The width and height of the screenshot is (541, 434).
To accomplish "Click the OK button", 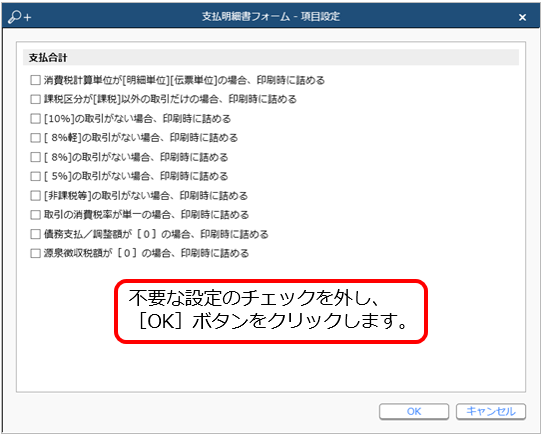I will click(x=414, y=411).
